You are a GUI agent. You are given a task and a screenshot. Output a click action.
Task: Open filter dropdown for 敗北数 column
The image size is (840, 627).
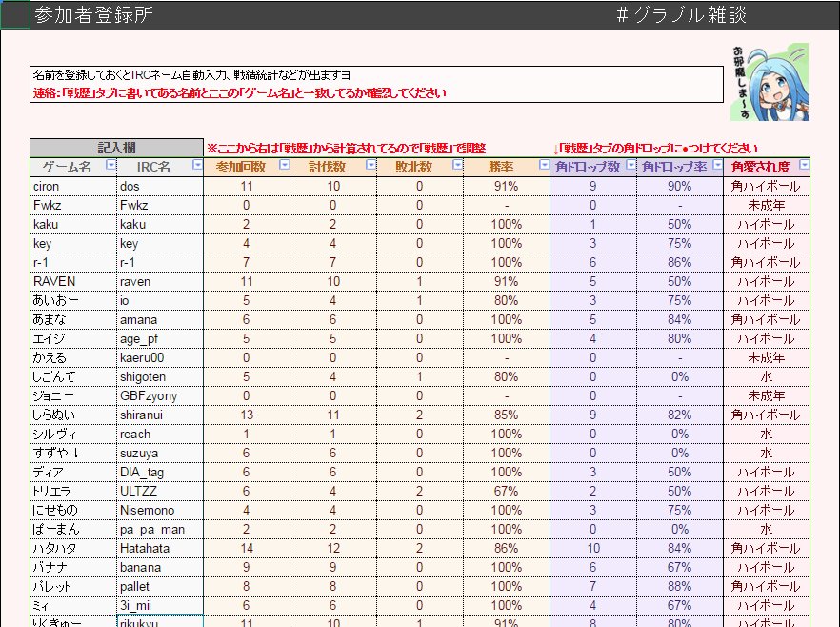(457, 165)
